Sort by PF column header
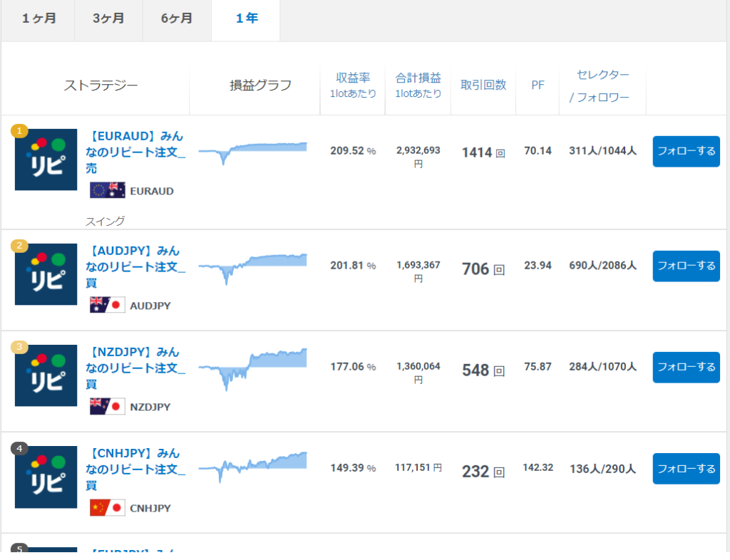Viewport: 730px width, 560px height. click(538, 85)
